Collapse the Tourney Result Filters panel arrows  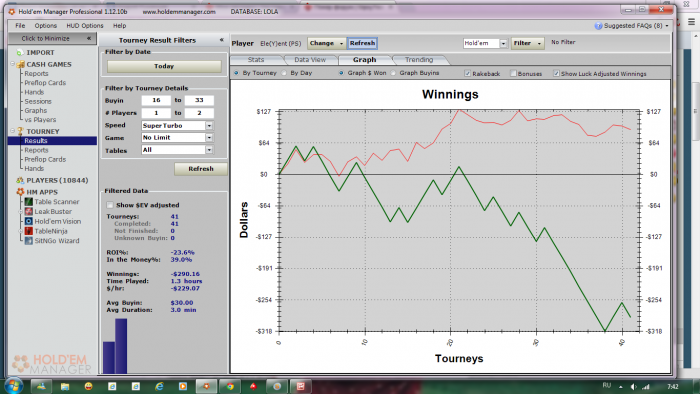221,40
